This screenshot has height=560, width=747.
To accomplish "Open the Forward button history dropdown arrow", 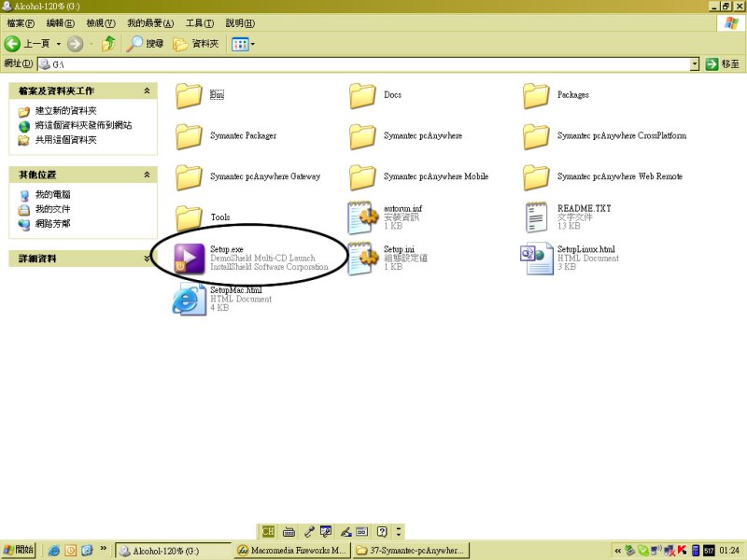I will (92, 44).
